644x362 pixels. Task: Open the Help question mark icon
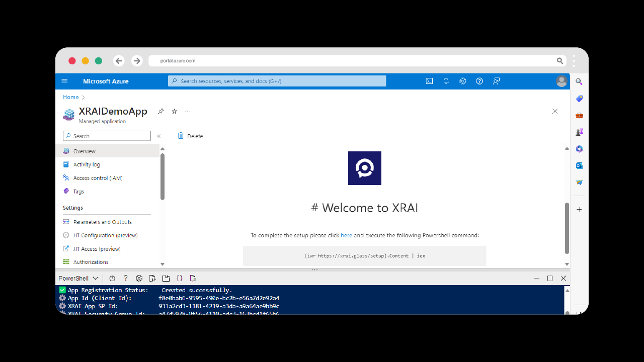coord(479,81)
